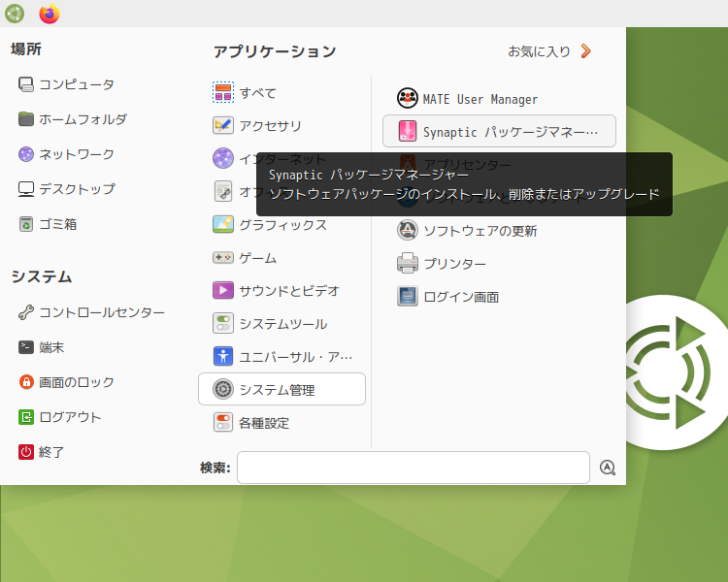Click the orange お気に入り chevron arrow

click(x=586, y=51)
